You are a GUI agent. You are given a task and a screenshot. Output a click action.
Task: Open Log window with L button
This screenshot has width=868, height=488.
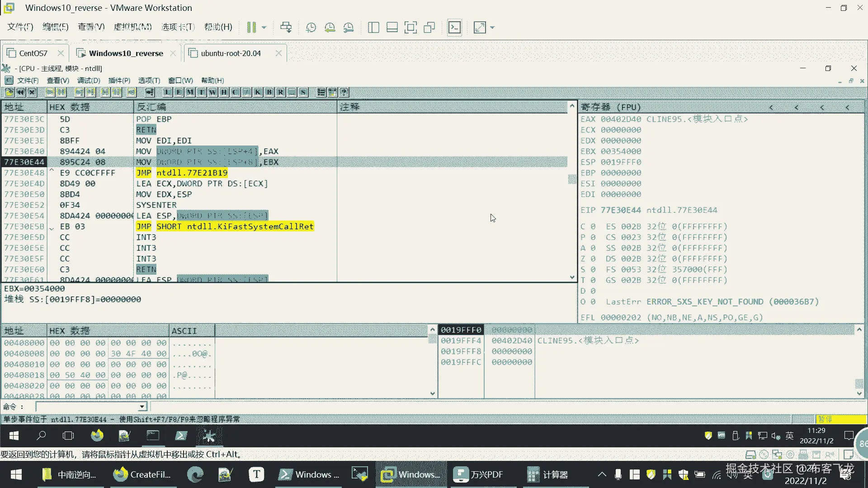(x=167, y=92)
